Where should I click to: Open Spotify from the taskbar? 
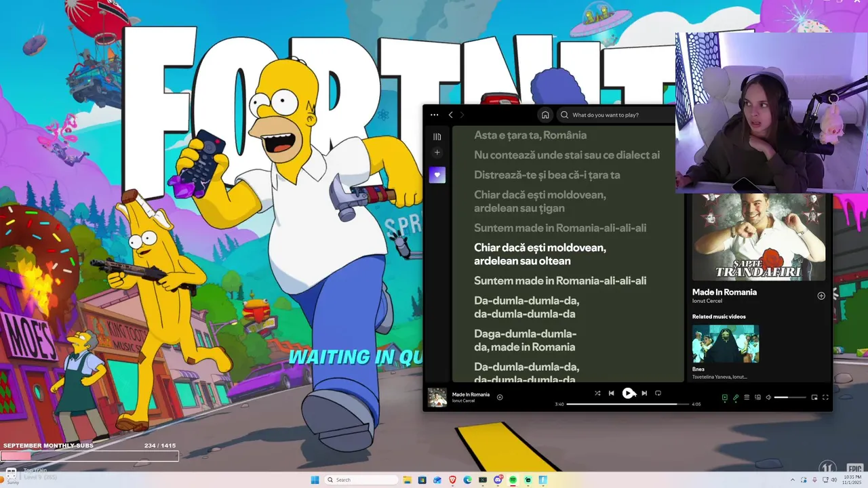513,480
